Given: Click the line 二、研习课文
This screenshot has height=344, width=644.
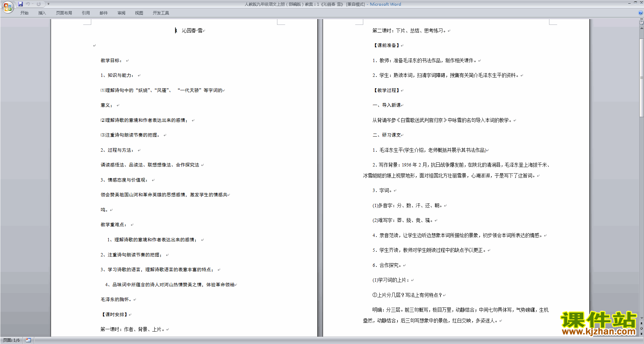Looking at the screenshot, I should [x=387, y=135].
